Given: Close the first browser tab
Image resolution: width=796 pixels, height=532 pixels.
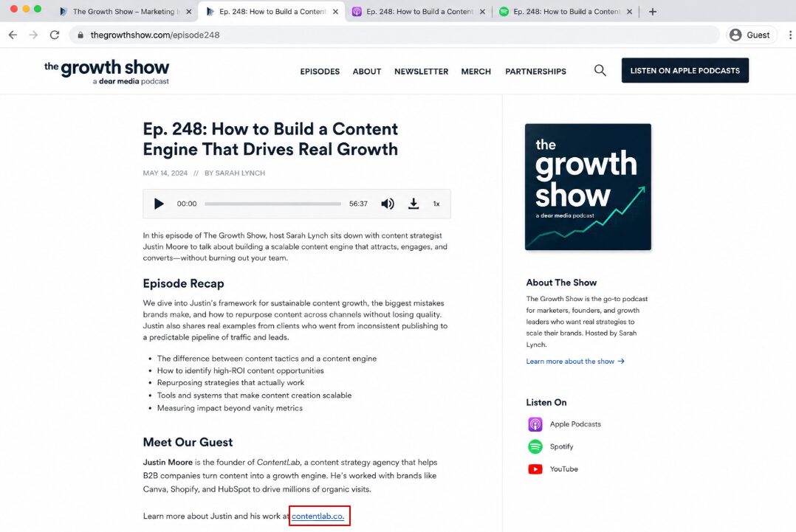Looking at the screenshot, I should tap(189, 12).
